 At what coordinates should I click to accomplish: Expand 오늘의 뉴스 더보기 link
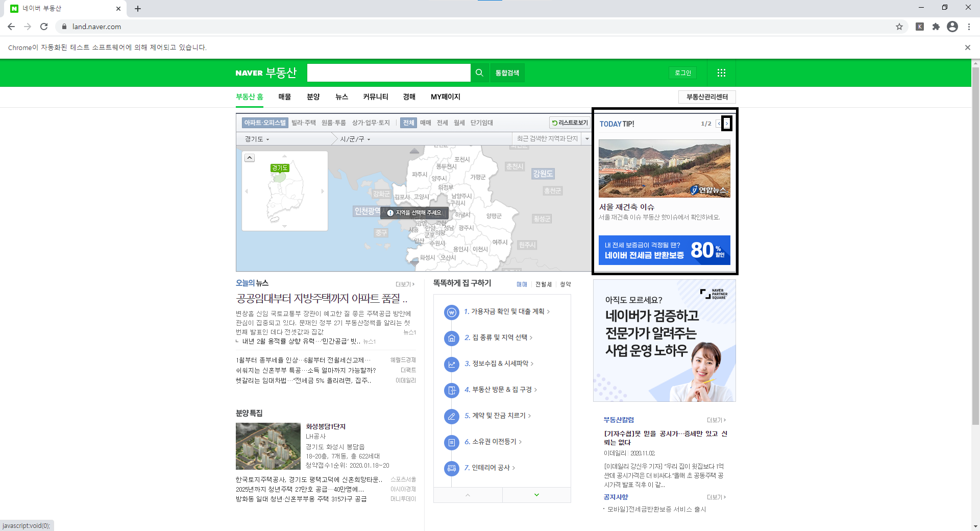pyautogui.click(x=405, y=284)
